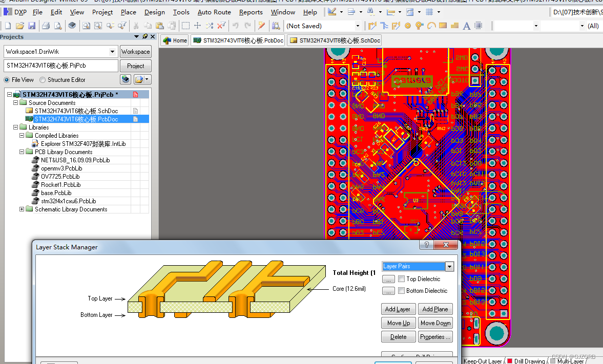Select the Place Pad tool
Viewport: 603px width, 364px height.
click(x=408, y=26)
